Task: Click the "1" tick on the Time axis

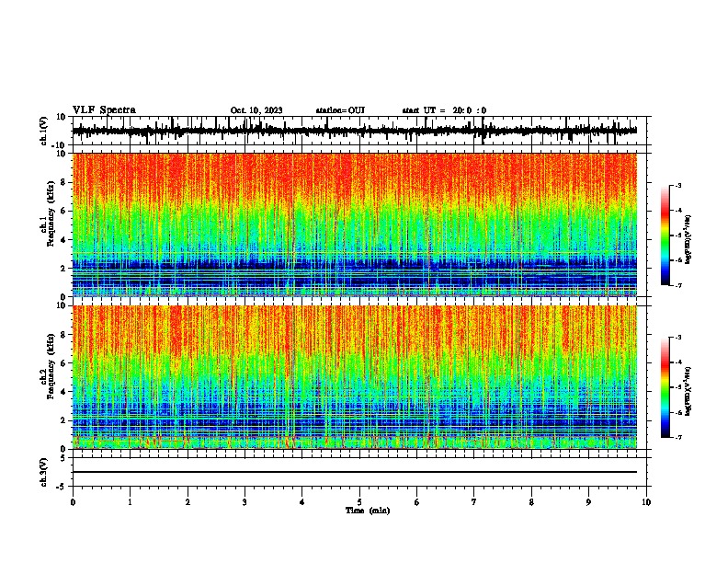Action: pyautogui.click(x=130, y=502)
